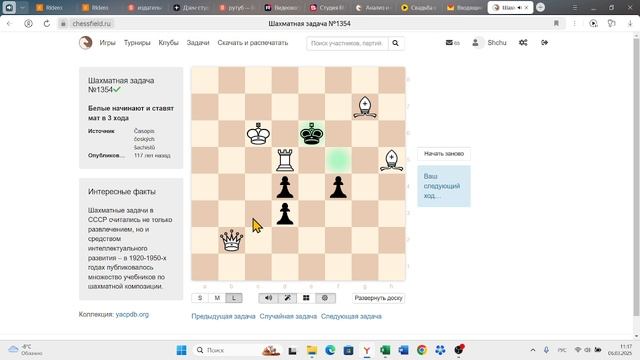The height and width of the screenshot is (360, 640).
Task: Click the logout arrow icon
Action: [x=544, y=42]
